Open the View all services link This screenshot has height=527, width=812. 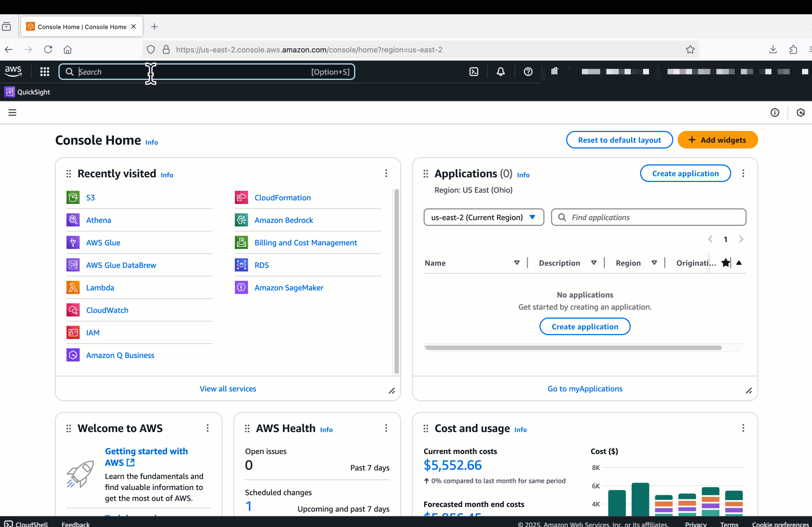[x=227, y=389]
